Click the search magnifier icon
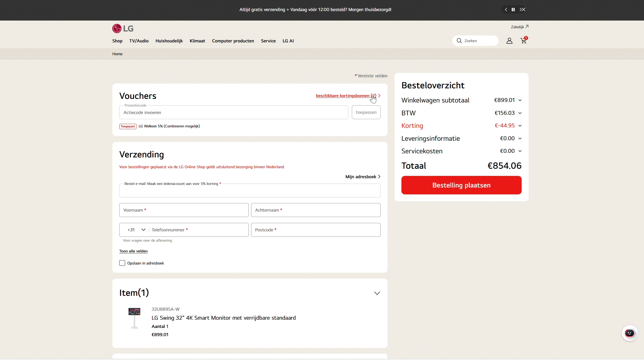 459,41
